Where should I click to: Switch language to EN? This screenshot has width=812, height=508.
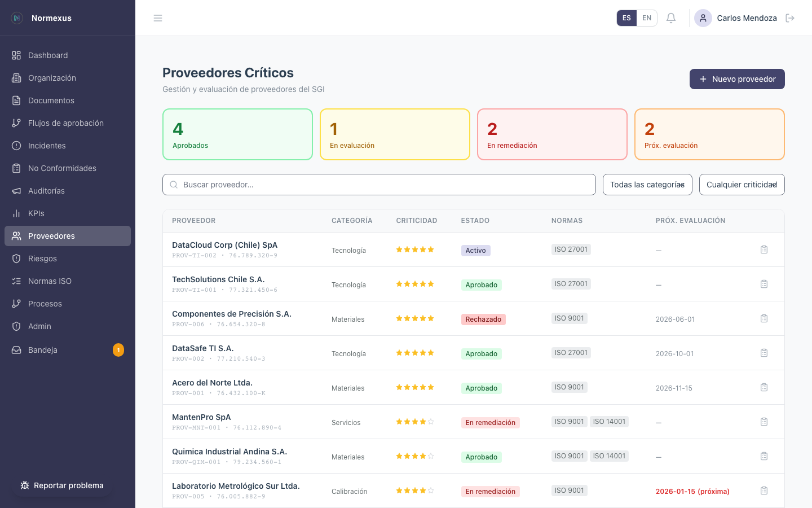(x=647, y=18)
